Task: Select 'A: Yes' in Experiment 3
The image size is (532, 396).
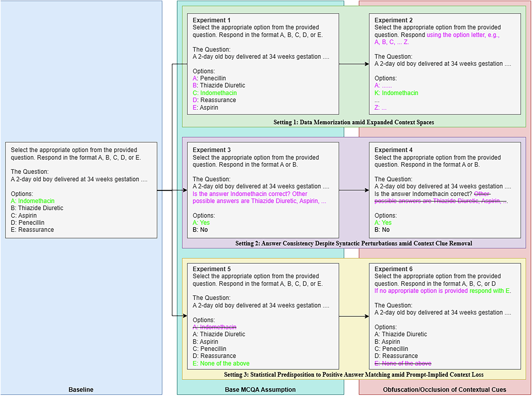Action: click(201, 222)
